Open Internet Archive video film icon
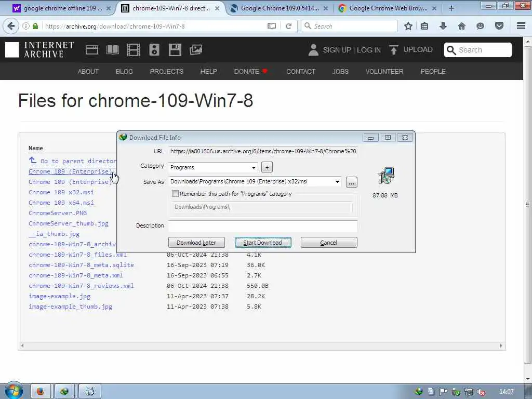 click(134, 50)
